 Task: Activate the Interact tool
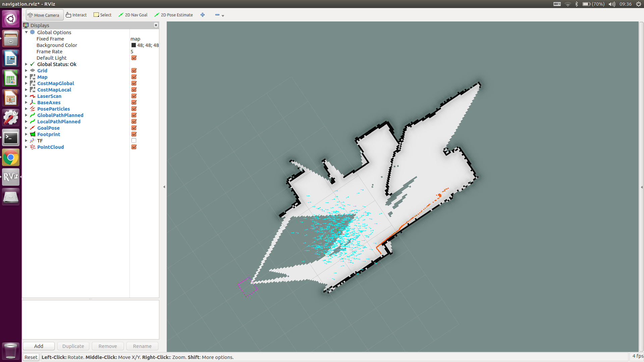pyautogui.click(x=76, y=15)
